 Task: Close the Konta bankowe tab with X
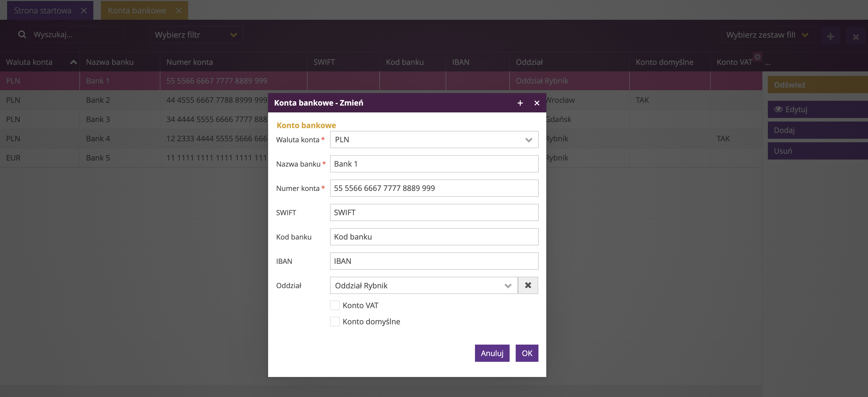[179, 10]
